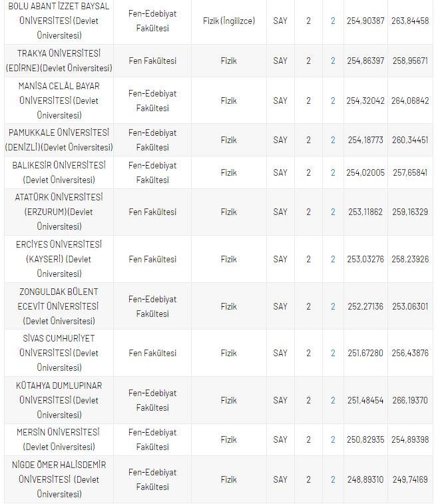
Task: Click blue 2 link in Balıkesir Üniversitesi row
Action: point(333,172)
